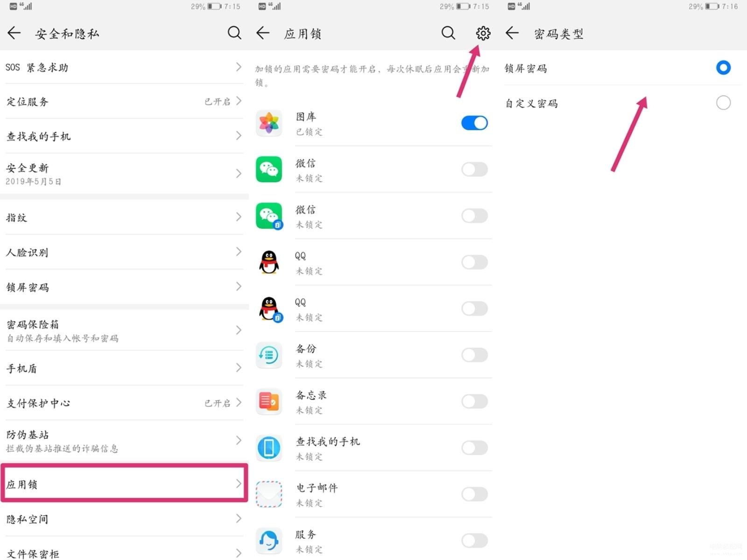Expand the 定位服务 chevron

click(x=239, y=101)
